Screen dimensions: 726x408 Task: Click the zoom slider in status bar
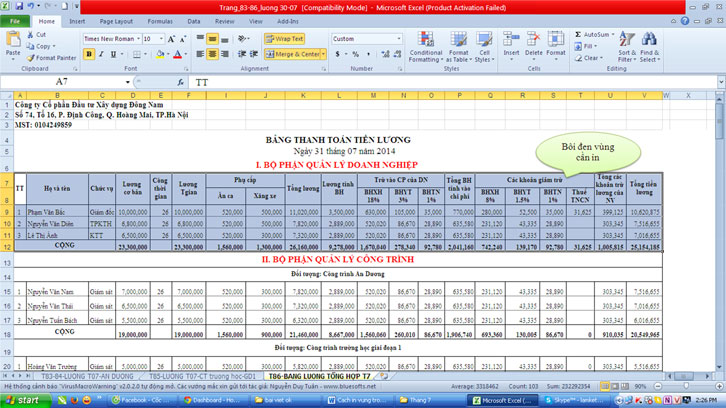click(687, 386)
